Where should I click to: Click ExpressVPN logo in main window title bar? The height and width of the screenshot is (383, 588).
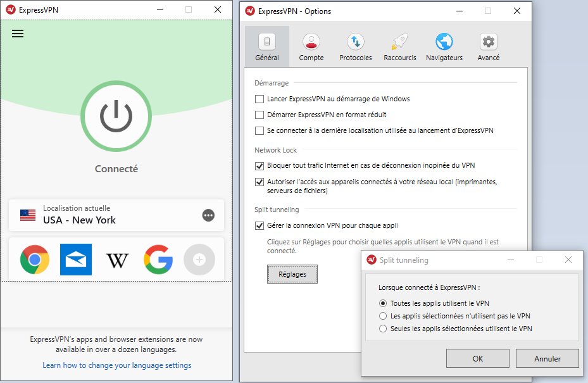click(11, 9)
